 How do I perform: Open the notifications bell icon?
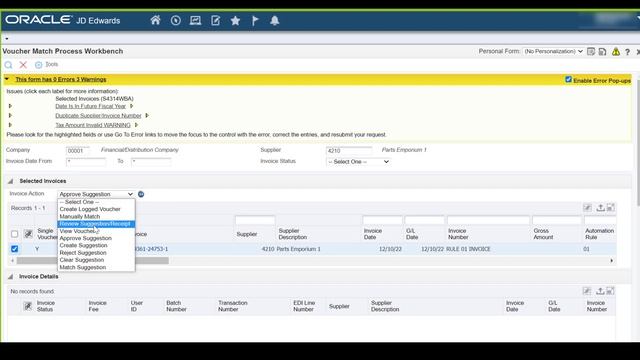(x=275, y=20)
